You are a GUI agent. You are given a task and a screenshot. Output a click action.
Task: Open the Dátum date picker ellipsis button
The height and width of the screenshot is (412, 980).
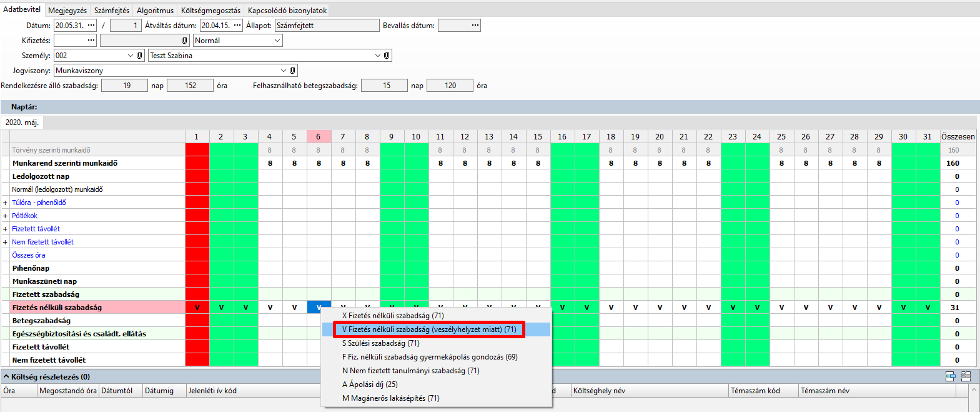coord(91,26)
